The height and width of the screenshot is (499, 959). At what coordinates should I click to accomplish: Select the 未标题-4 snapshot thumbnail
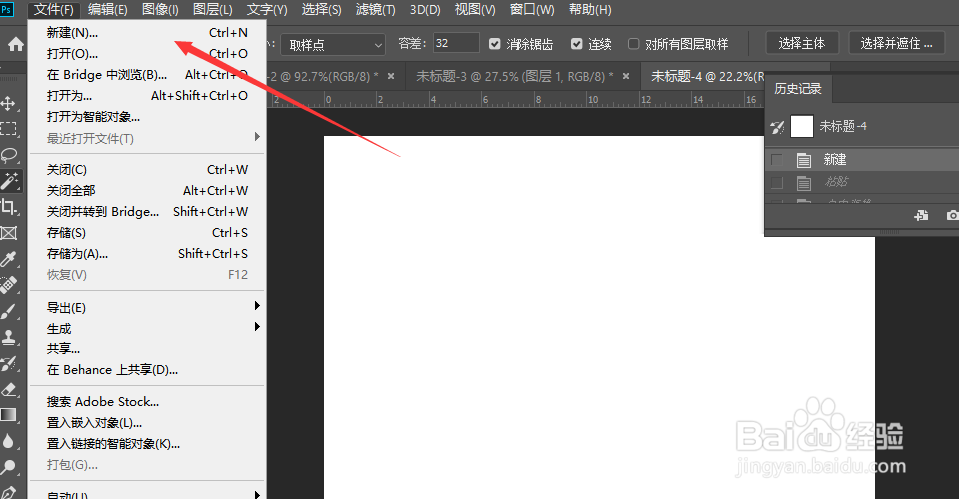(802, 127)
